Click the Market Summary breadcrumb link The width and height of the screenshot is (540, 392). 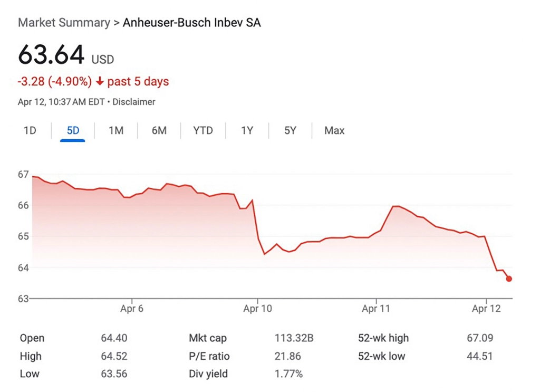(x=64, y=23)
